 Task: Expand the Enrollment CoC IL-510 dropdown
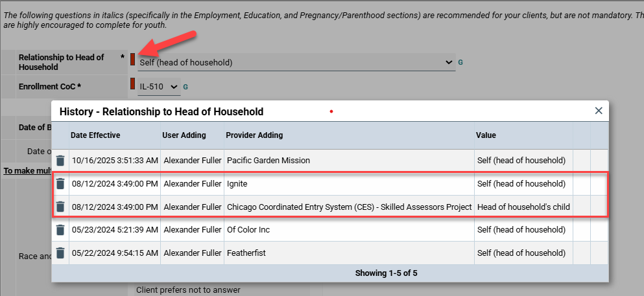[x=159, y=86]
